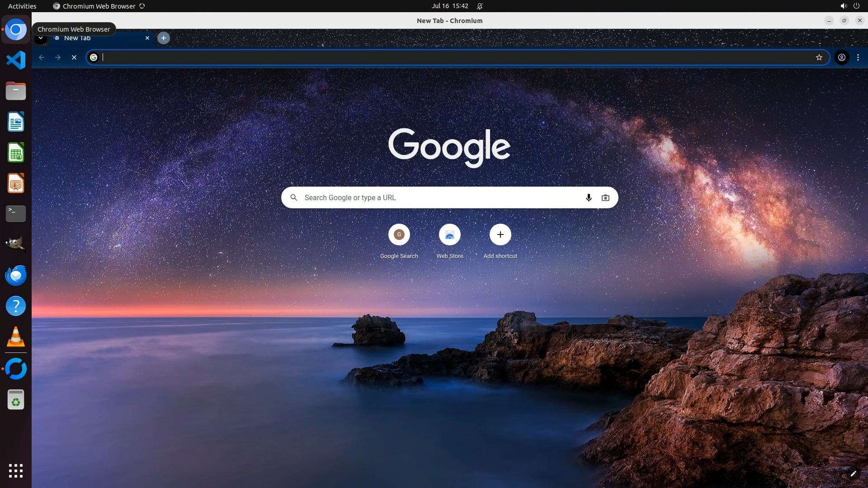Screen dimensions: 868x488
Task: Bookmark this tab with the star icon
Action: pyautogui.click(x=819, y=57)
